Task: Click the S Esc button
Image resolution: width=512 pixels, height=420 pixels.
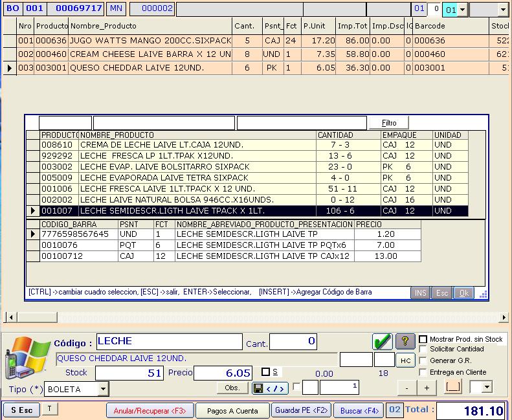Action: tap(21, 410)
